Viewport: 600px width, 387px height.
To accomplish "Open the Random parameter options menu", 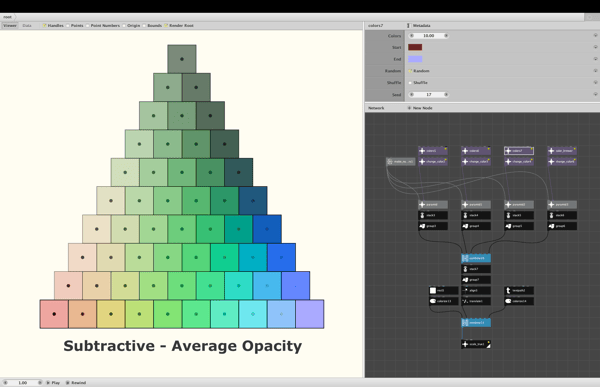I will pos(595,71).
